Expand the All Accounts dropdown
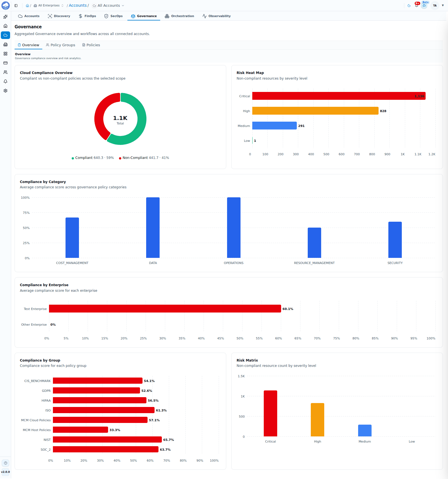Screen dimensions: 448x479 [108, 6]
